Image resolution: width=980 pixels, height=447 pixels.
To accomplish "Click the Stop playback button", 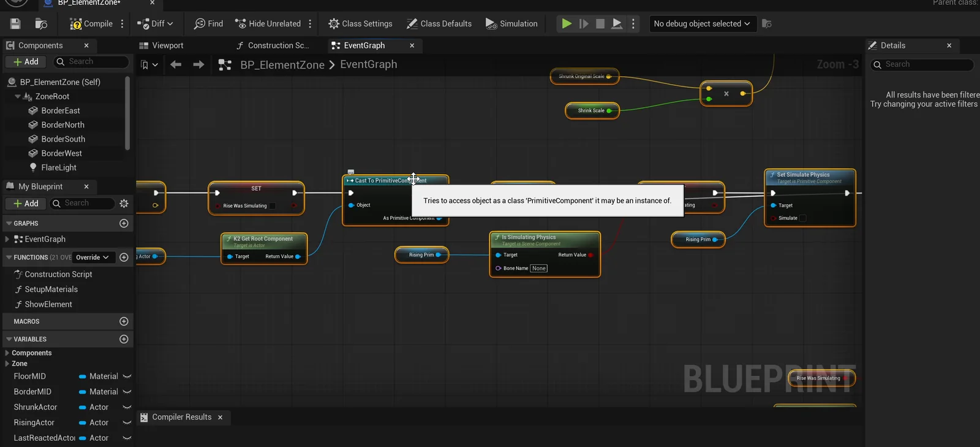I will [600, 24].
